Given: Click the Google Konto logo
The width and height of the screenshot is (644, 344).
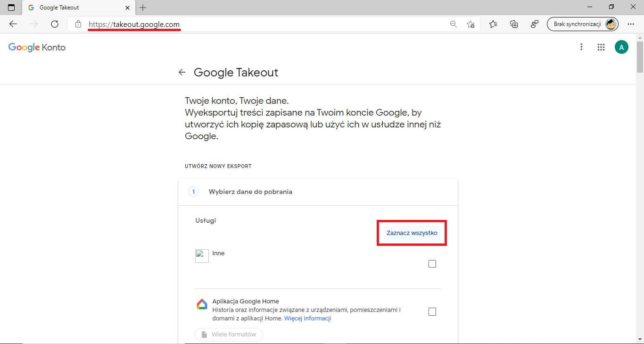Looking at the screenshot, I should (37, 47).
